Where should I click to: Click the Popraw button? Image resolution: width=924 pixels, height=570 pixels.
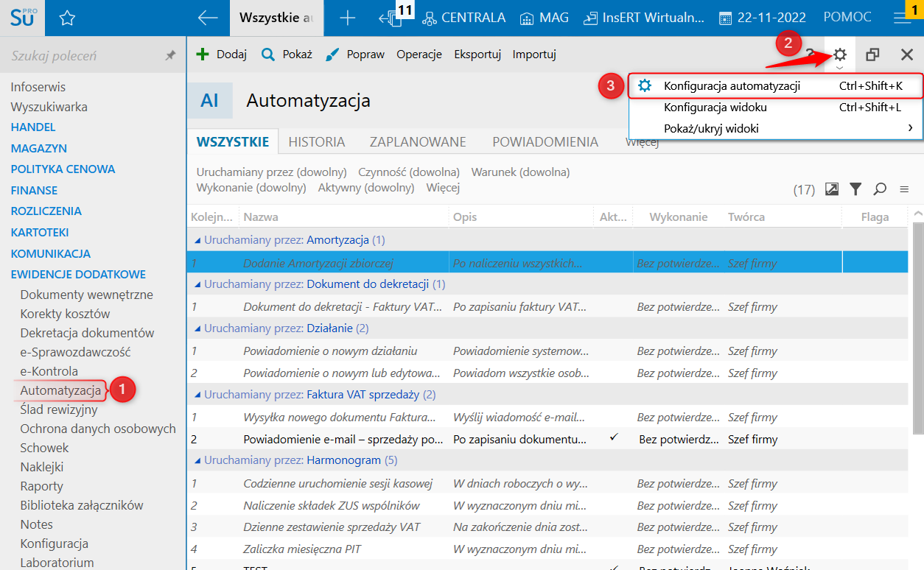355,54
